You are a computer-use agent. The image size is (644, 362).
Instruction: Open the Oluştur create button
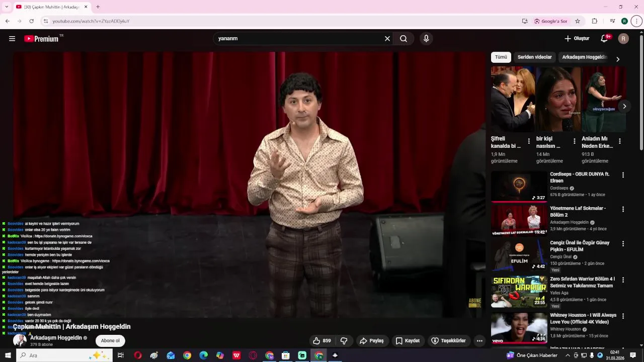point(577,39)
